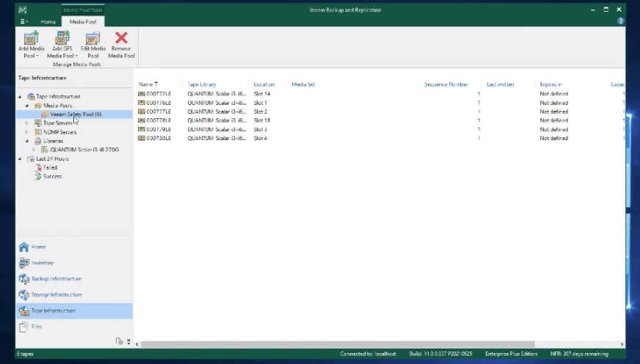640x364 pixels.
Task: Expand the Tape Servers tree node
Action: click(27, 123)
